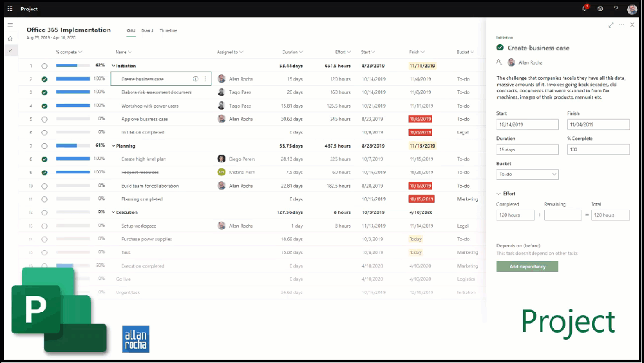Expand the task details pane
Screen dimensions: 644x363
click(611, 25)
